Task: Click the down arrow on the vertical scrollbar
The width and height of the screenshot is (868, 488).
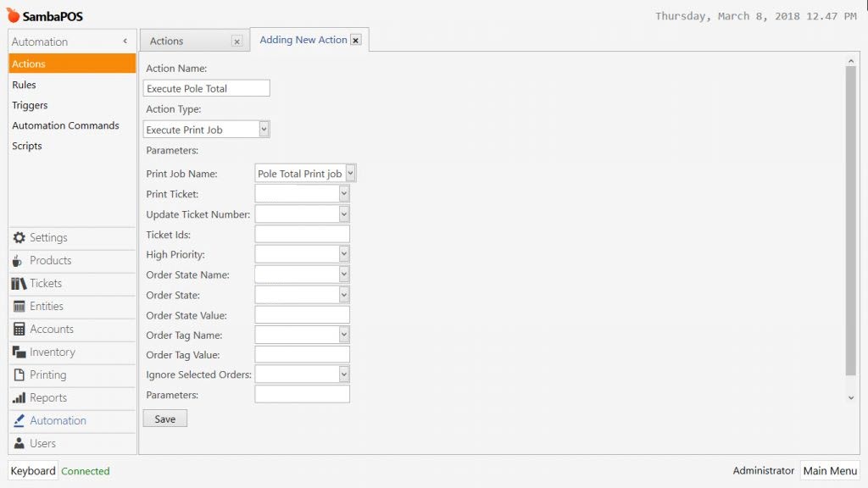Action: tap(851, 396)
